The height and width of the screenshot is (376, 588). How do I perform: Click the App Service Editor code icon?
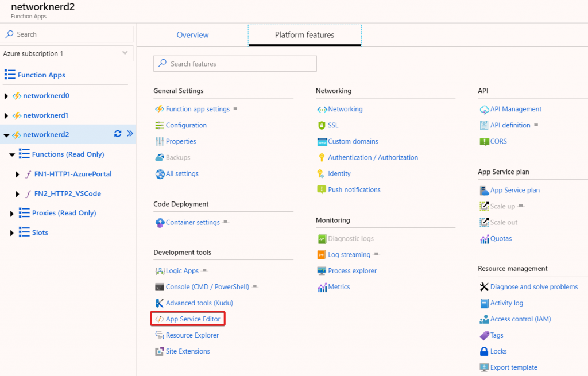[160, 319]
